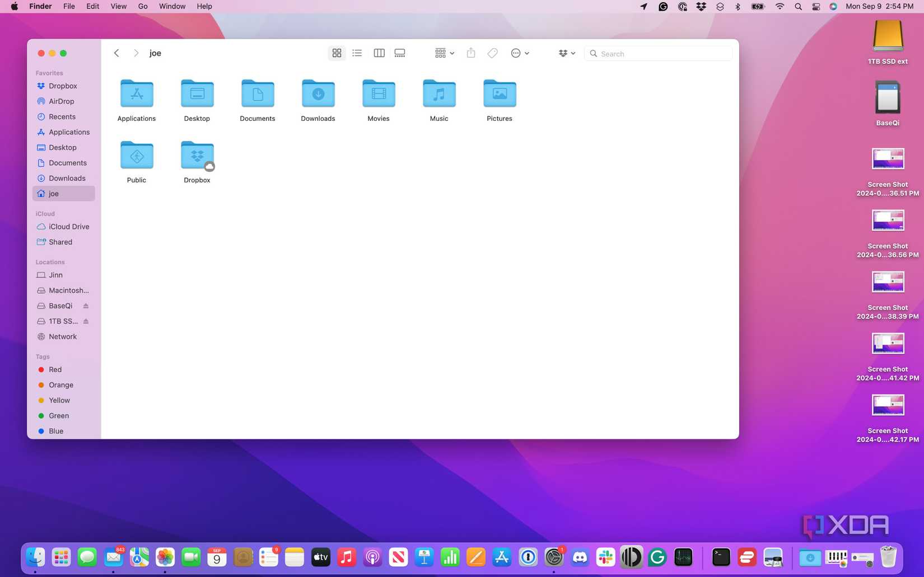Viewport: 924px width, 577px height.
Task: Go back with the left chevron
Action: coord(116,53)
